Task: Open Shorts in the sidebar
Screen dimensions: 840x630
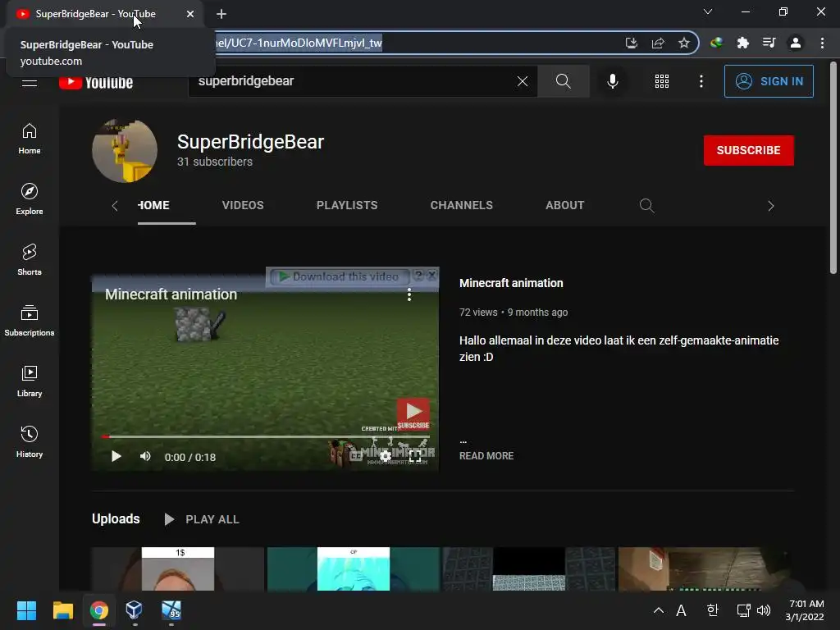Action: (x=30, y=260)
